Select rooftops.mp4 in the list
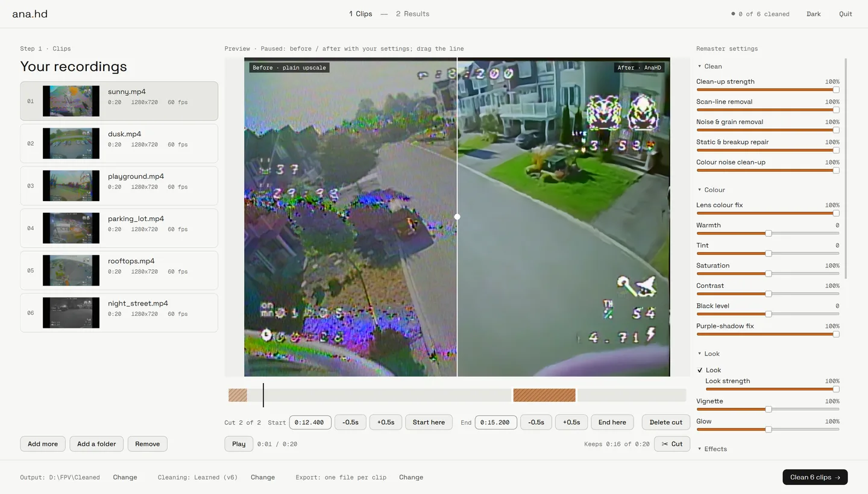This screenshot has height=494, width=868. 119,270
